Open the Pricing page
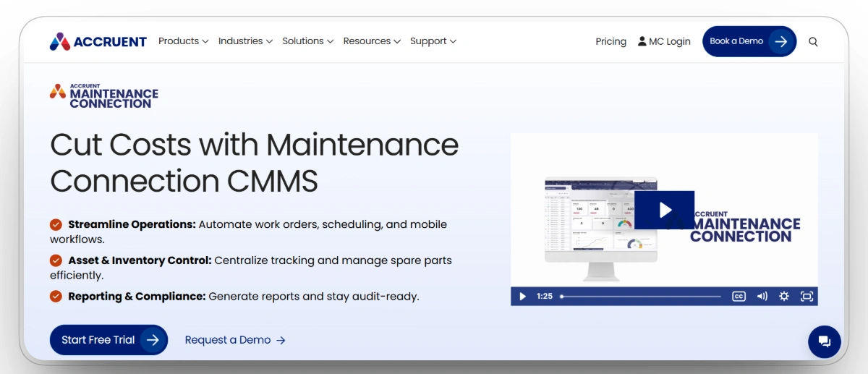Screen dimensions: 868x374 tap(611, 41)
